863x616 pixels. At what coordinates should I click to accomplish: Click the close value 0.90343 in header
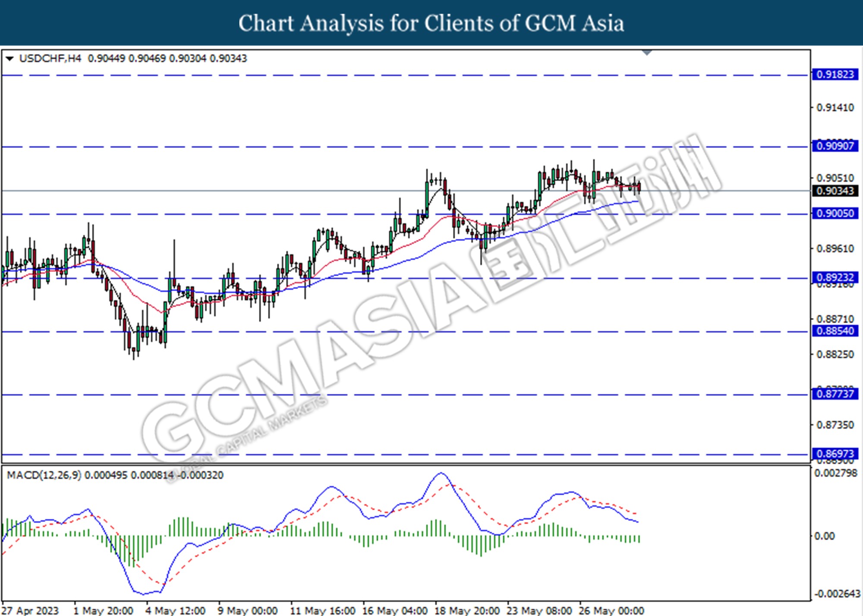click(228, 58)
